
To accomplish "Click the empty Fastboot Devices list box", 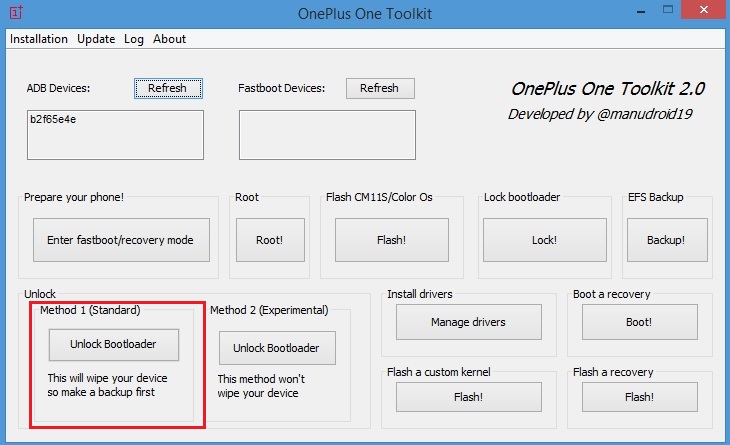I will pos(327,135).
